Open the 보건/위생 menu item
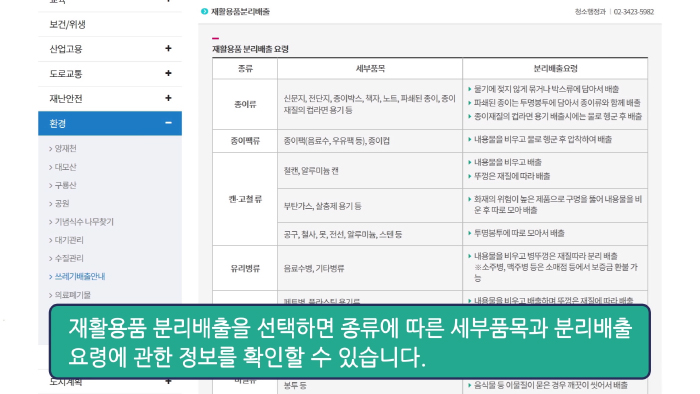Viewport: 700px width, 394px height. (x=67, y=25)
